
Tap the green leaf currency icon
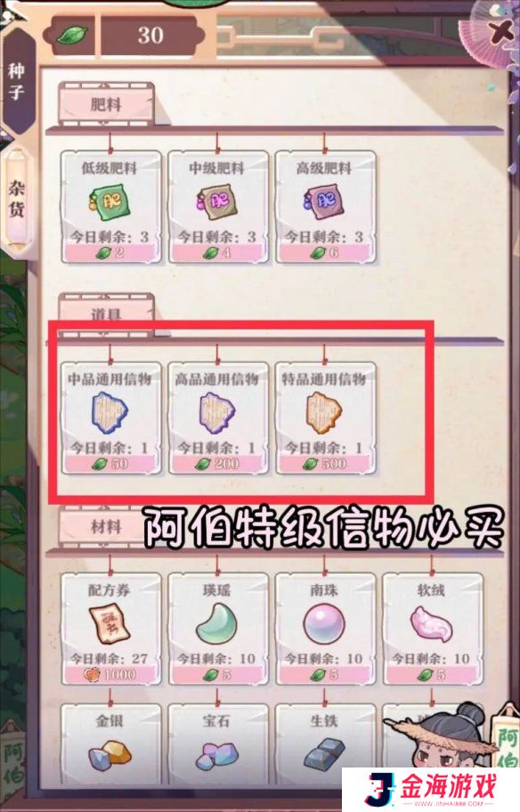[72, 36]
